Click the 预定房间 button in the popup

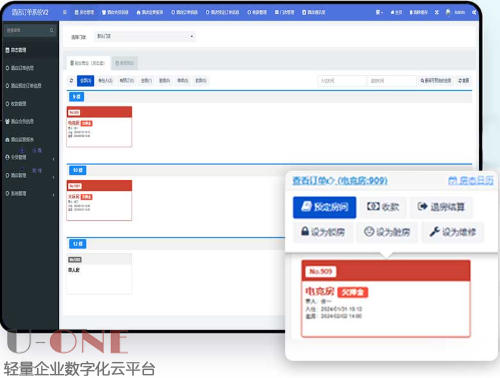click(x=324, y=207)
